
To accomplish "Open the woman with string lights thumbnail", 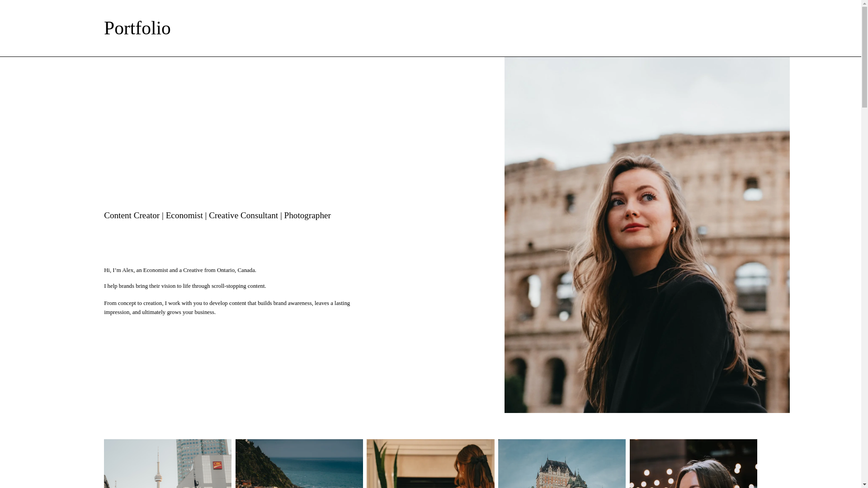I will pos(693,464).
